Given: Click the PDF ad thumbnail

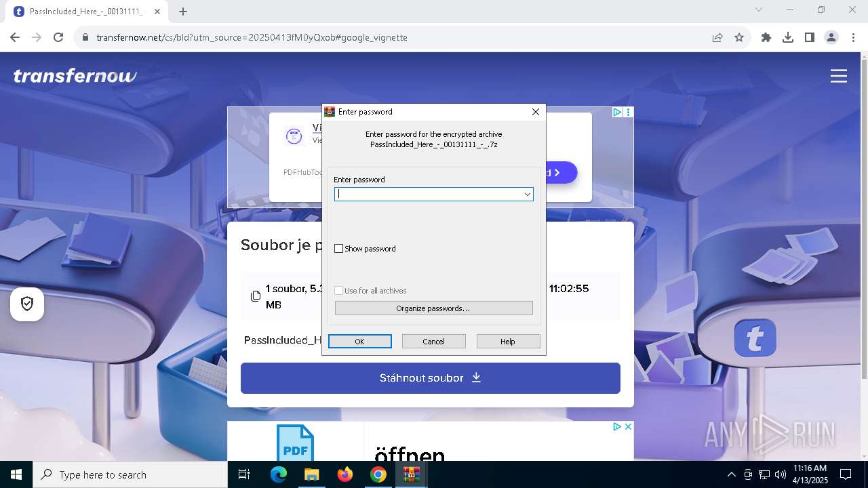Looking at the screenshot, I should [295, 443].
